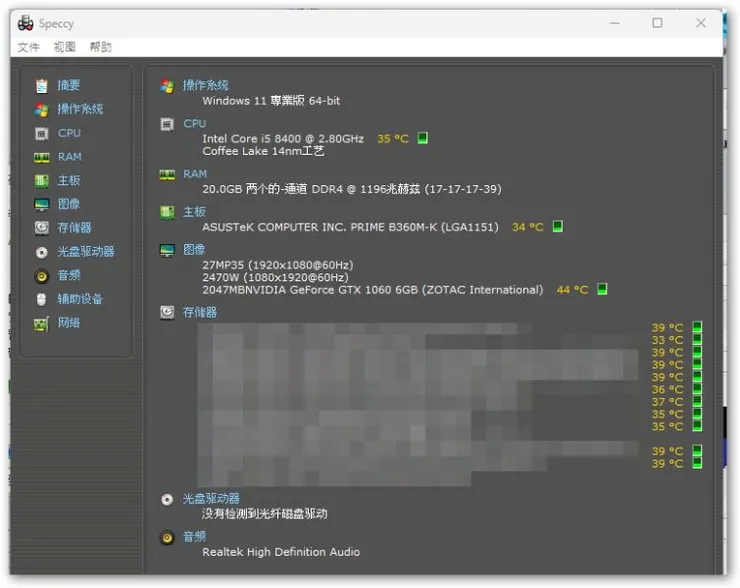The width and height of the screenshot is (740, 588).
Task: Click the Windows flag icon in summary
Action: tap(167, 86)
